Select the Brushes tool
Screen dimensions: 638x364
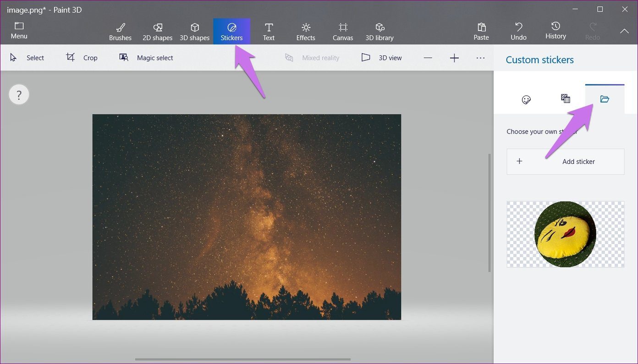(x=120, y=32)
